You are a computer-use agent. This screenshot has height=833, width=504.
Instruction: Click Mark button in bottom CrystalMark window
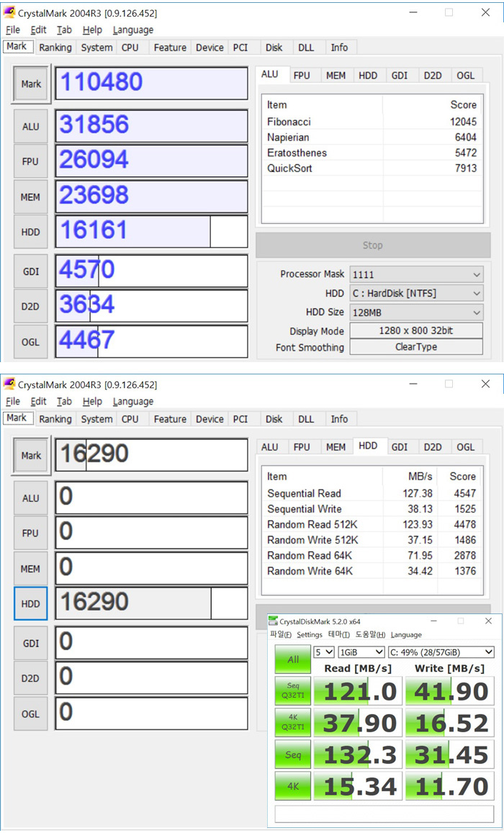point(31,455)
